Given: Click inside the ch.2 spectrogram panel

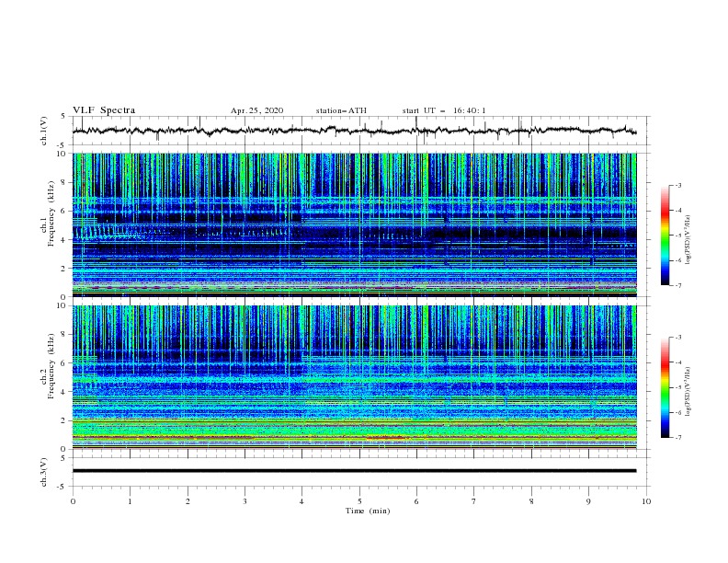Looking at the screenshot, I should point(354,377).
